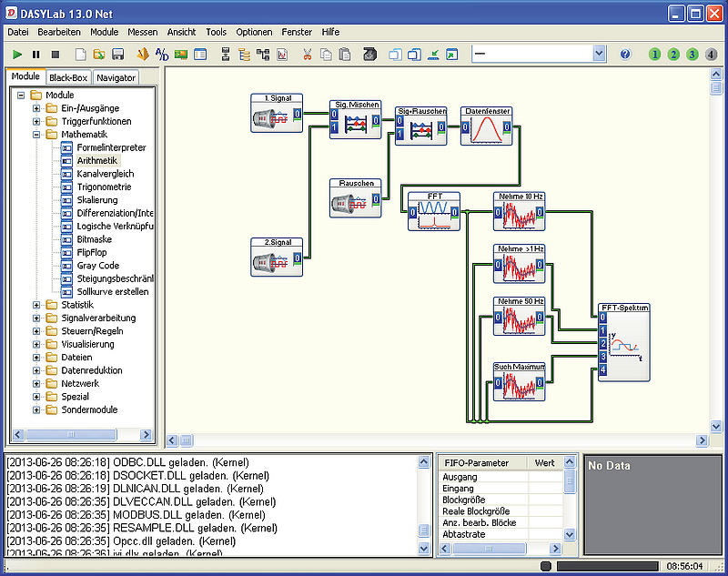Collapse the root Module tree node
This screenshot has height=576, width=728.
click(21, 96)
